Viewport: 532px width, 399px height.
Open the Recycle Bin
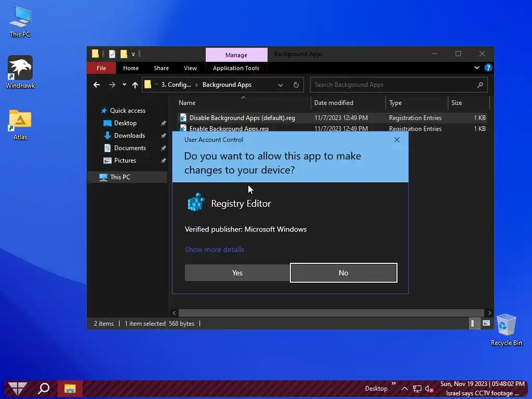point(506,330)
